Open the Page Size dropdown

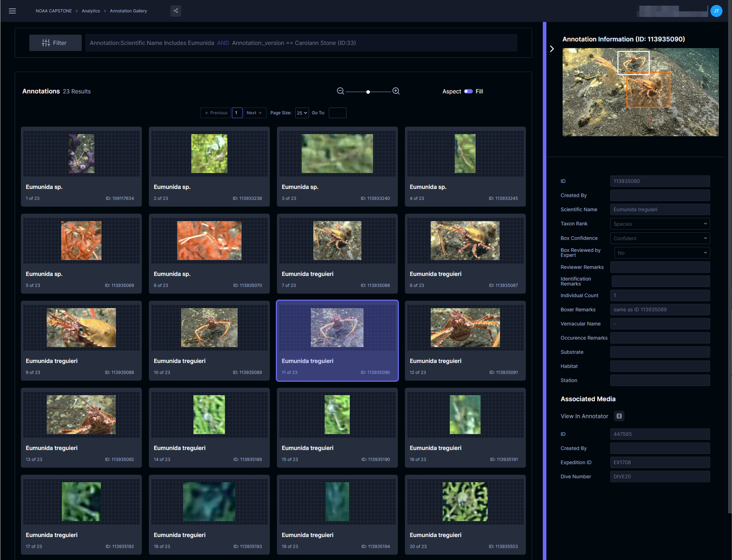tap(302, 113)
